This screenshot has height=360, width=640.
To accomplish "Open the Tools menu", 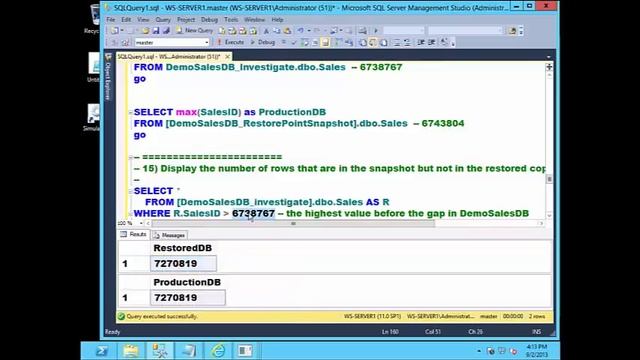I will (x=231, y=20).
